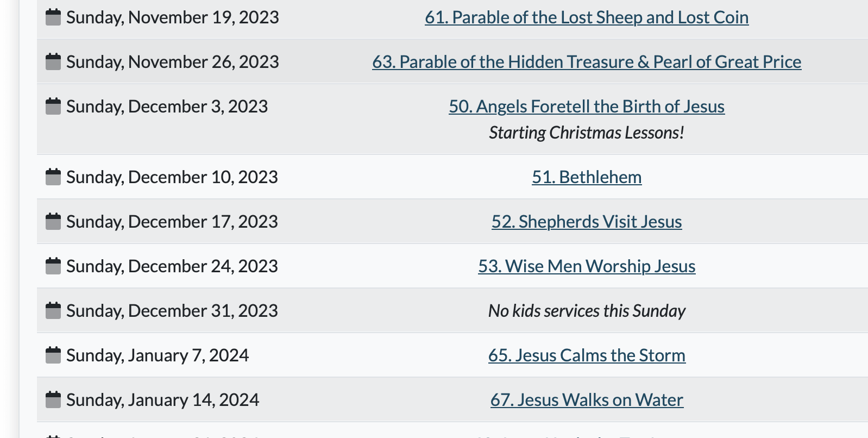Click calendar icon beside November 19, 2023

click(x=53, y=17)
